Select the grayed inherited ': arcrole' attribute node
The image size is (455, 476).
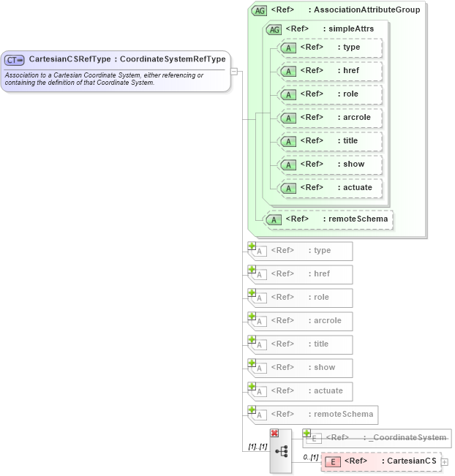coord(300,321)
